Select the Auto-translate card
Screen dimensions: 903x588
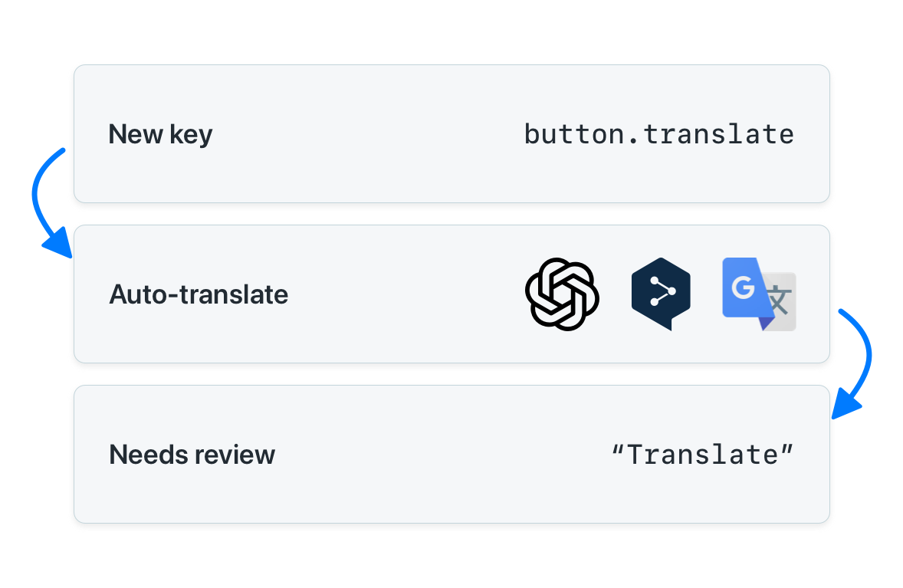[x=451, y=294]
